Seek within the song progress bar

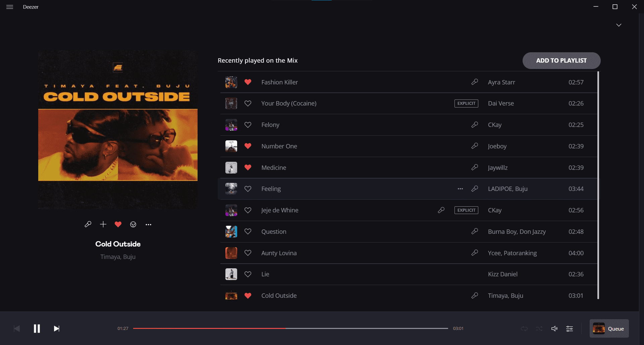click(x=290, y=328)
